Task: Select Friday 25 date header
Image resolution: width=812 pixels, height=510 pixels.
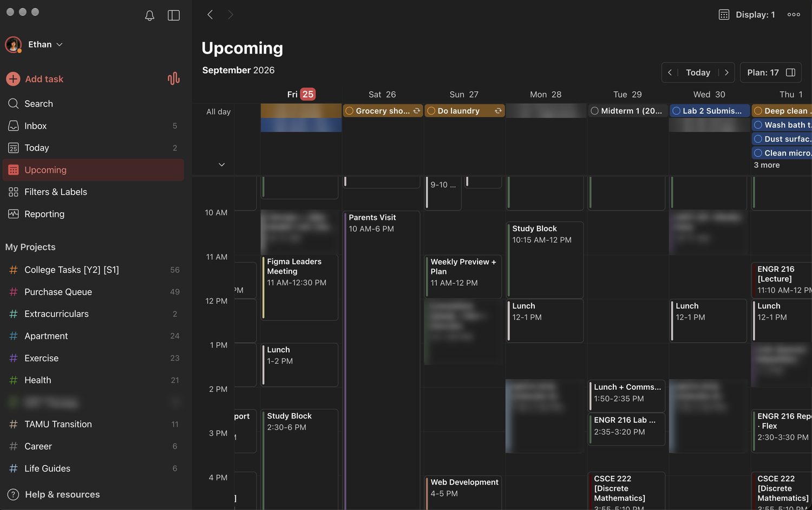Action: (x=301, y=94)
